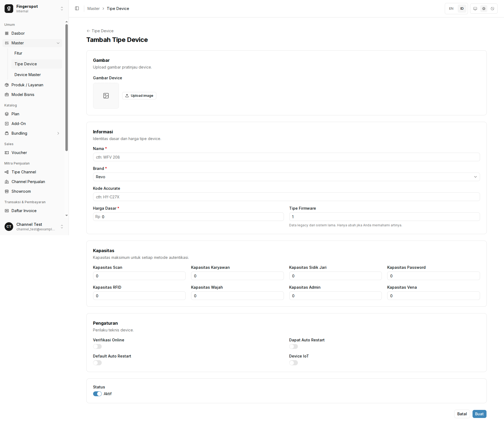Screen dimensions: 504x429
Task: Select the system theme monitor icon
Action: (x=475, y=9)
